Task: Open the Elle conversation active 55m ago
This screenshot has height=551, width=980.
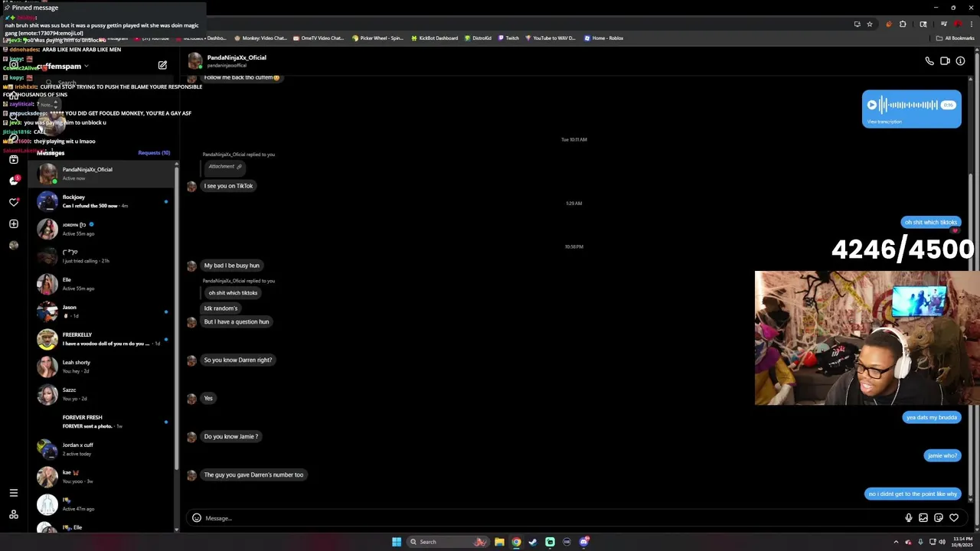Action: (102, 284)
